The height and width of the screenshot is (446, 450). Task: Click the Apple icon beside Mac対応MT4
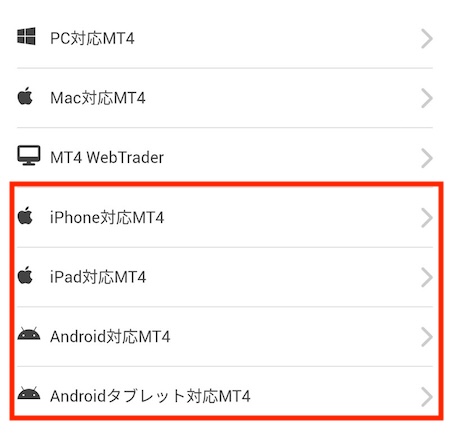25,96
